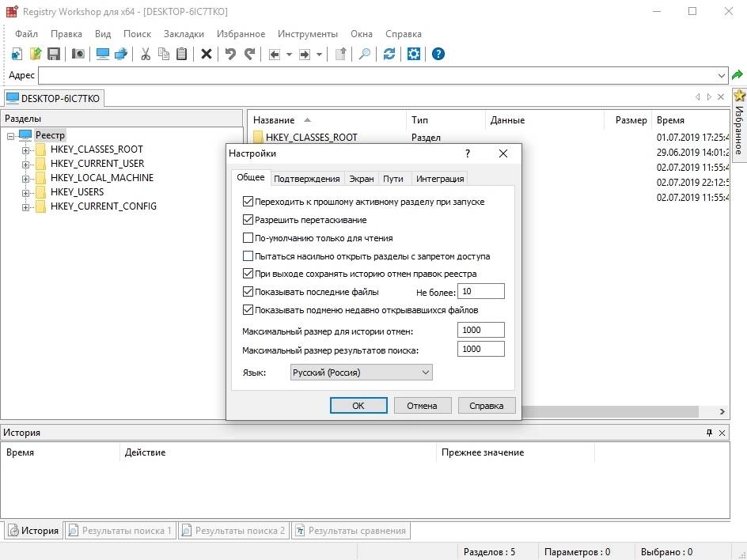Image resolution: width=747 pixels, height=560 pixels.
Task: Toggle Показывать подменю недавно открывавшихся файлов
Action: [x=248, y=309]
